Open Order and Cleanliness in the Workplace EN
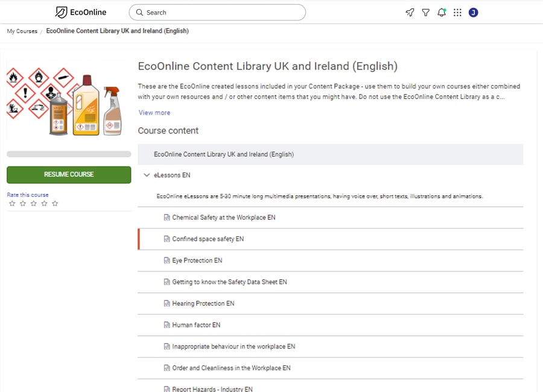543x392 pixels. pyautogui.click(x=231, y=368)
